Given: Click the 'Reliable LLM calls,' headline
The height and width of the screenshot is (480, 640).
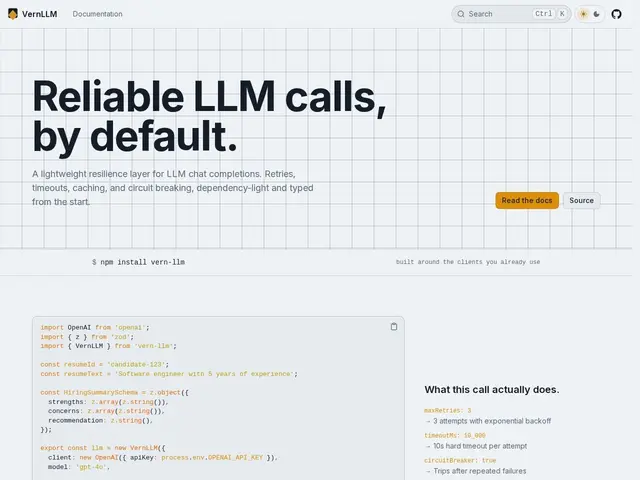Looking at the screenshot, I should point(209,97).
